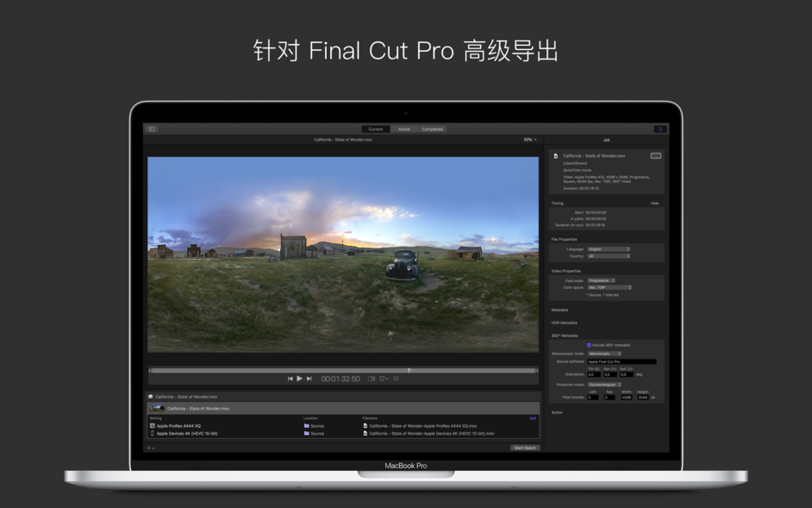Open the comparison split-view icon beside timecode
Viewport: 812px width, 508px height.
tap(371, 379)
